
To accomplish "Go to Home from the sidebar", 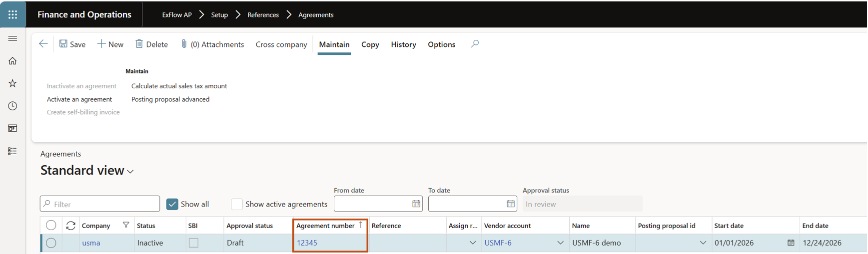I will [x=12, y=61].
